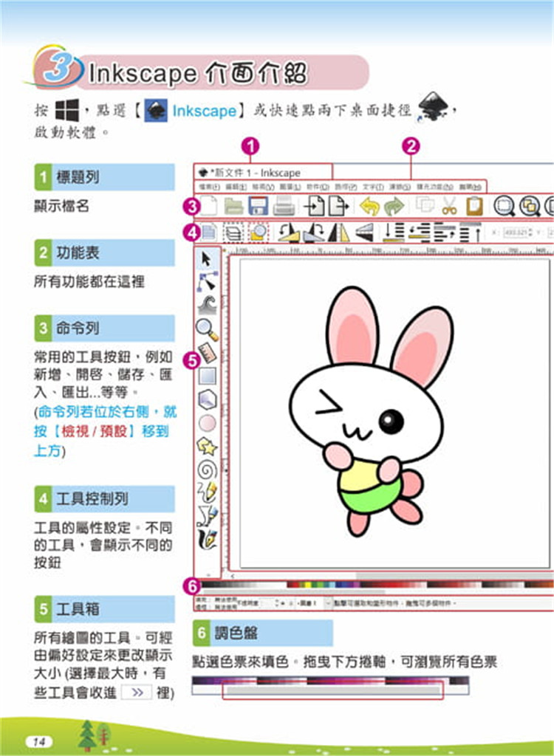Click the Zoom to selection icon
This screenshot has width=554, height=756.
point(505,207)
